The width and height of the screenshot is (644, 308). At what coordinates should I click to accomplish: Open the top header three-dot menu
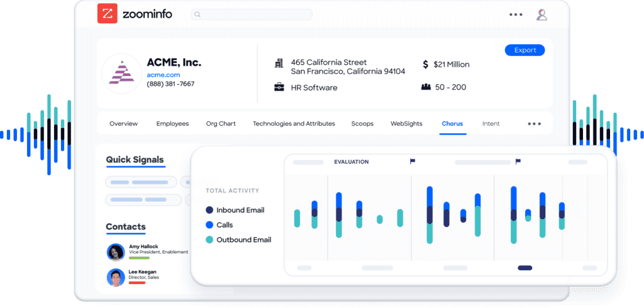point(516,14)
